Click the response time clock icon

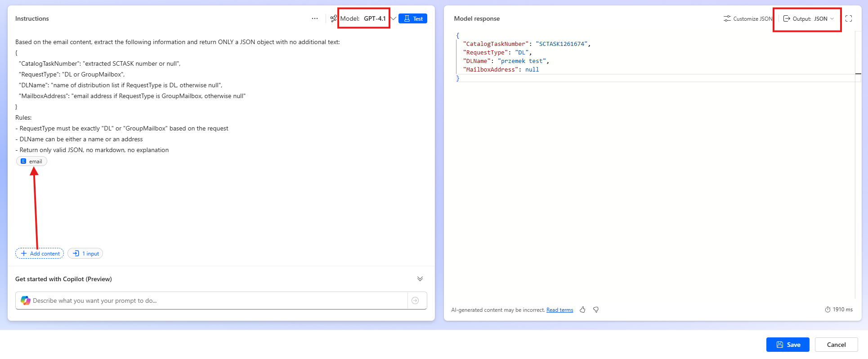[828, 310]
